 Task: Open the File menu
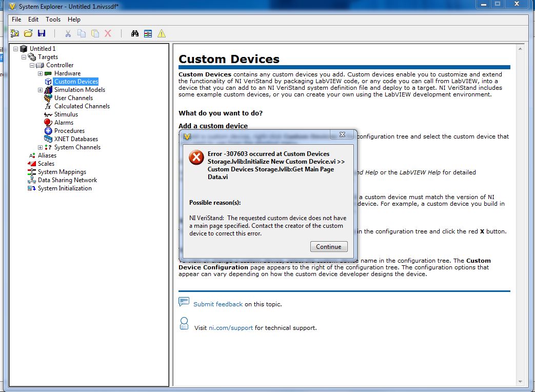point(16,19)
